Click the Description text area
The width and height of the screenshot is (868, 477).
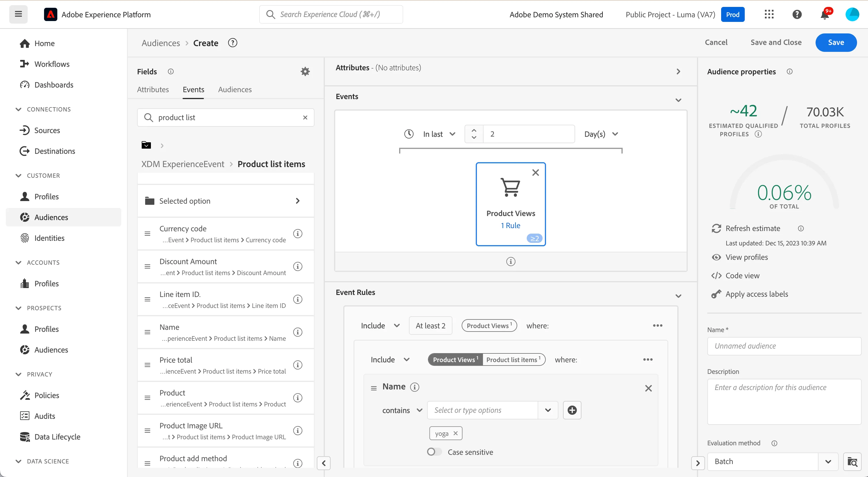784,402
